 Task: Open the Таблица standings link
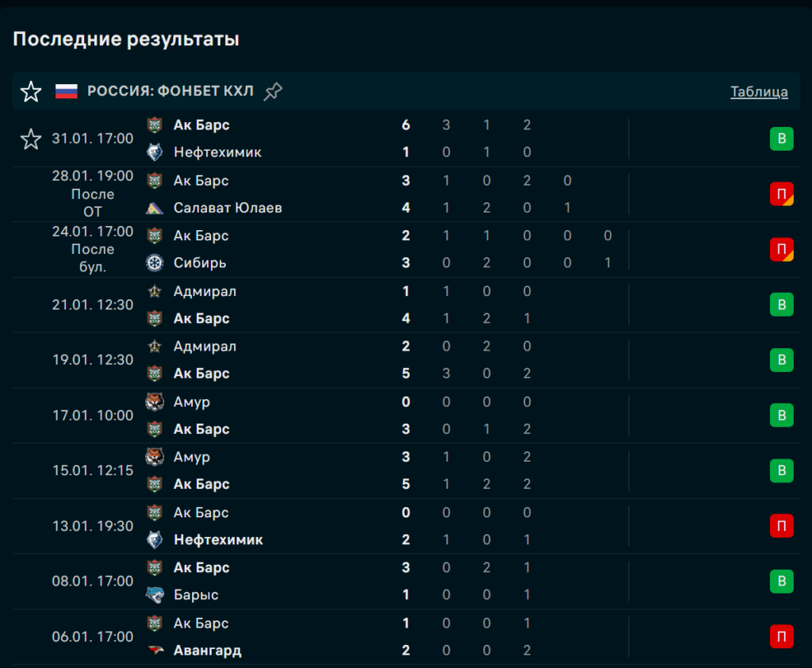pos(759,91)
